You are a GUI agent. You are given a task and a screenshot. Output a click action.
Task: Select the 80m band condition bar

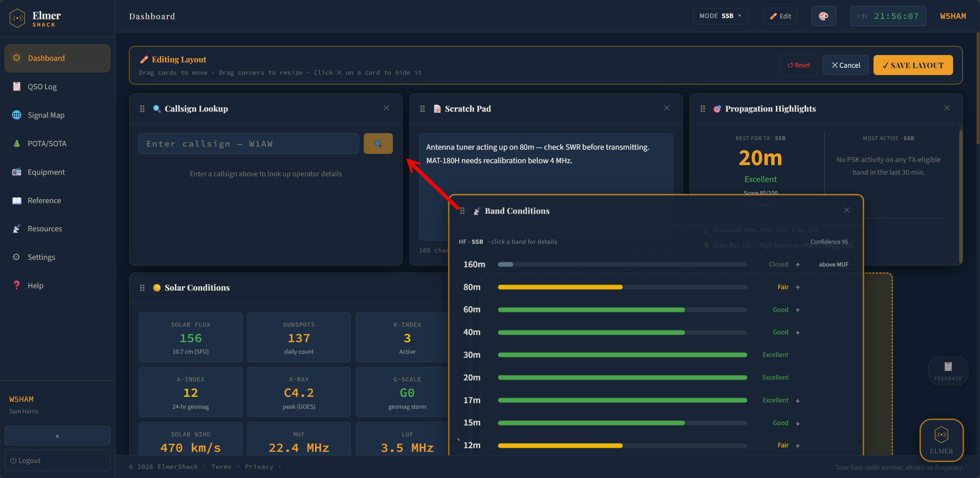coord(622,287)
